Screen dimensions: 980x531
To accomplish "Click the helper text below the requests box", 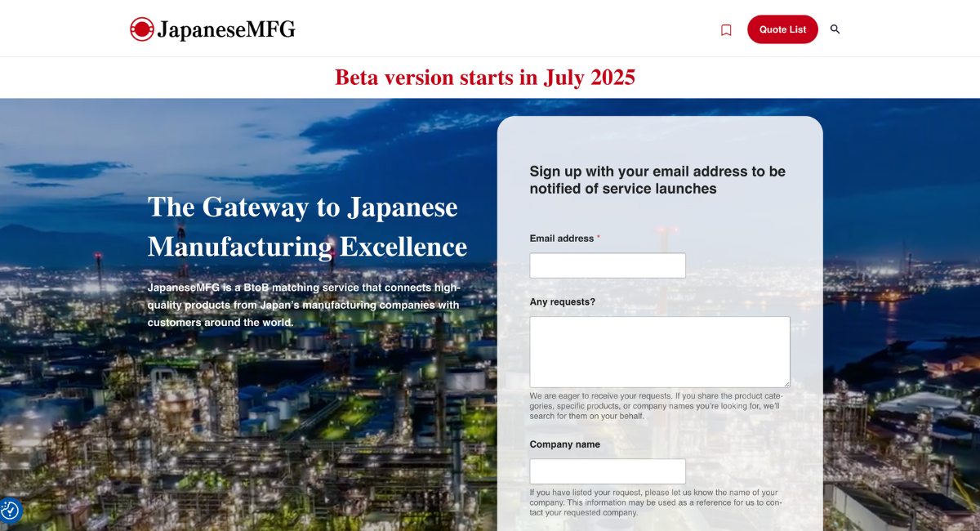I will [x=656, y=406].
